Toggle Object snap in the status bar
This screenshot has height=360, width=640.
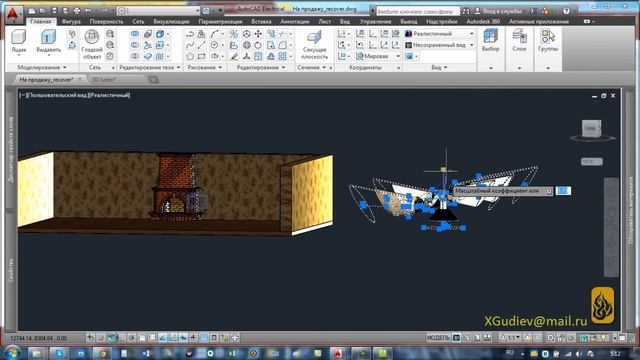(x=142, y=338)
